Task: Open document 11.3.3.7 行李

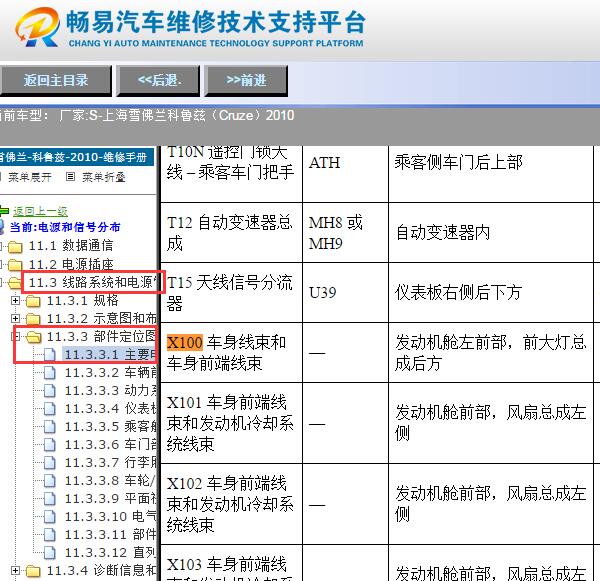Action: click(110, 462)
